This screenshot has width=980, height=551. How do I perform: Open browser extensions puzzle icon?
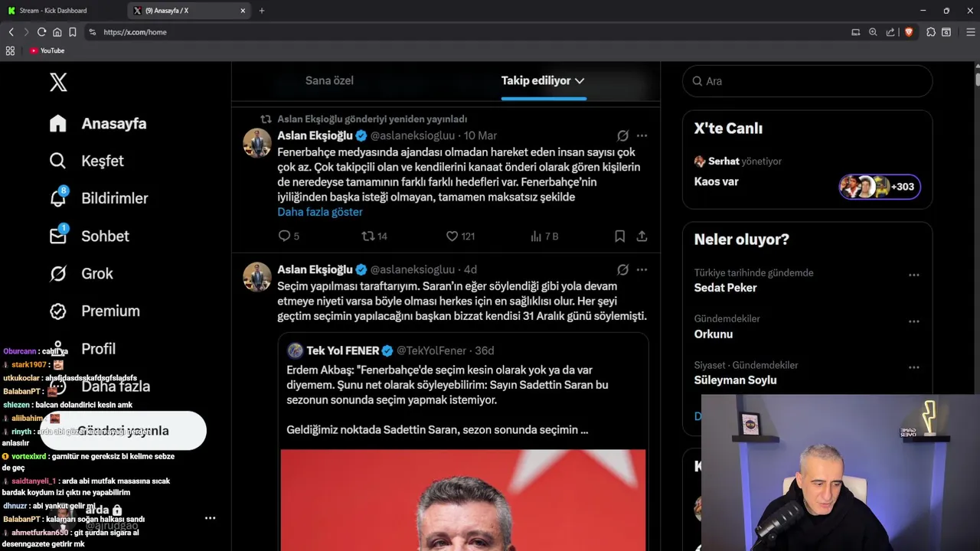coord(931,32)
